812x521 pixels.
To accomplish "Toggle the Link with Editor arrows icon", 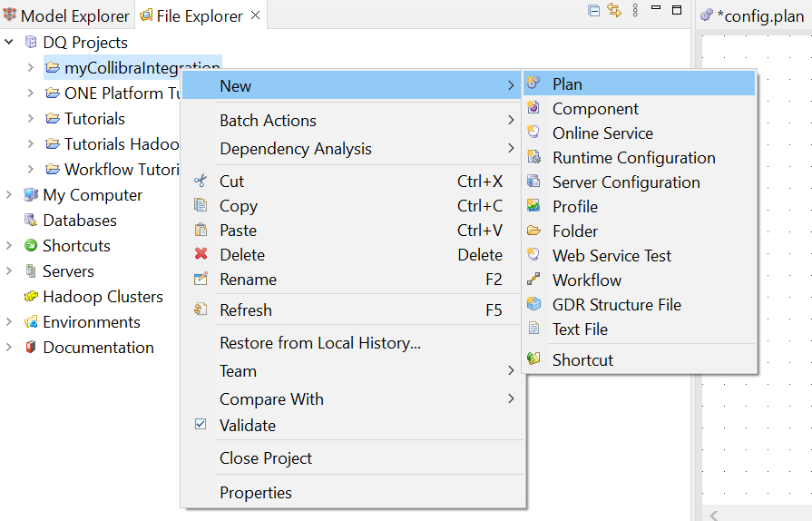I will [x=614, y=11].
